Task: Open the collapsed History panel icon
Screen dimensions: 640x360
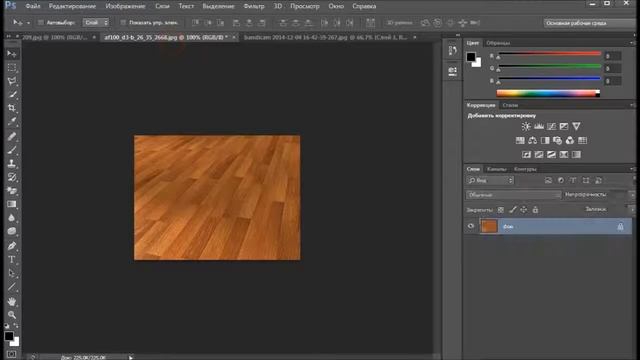Action: coord(453,51)
